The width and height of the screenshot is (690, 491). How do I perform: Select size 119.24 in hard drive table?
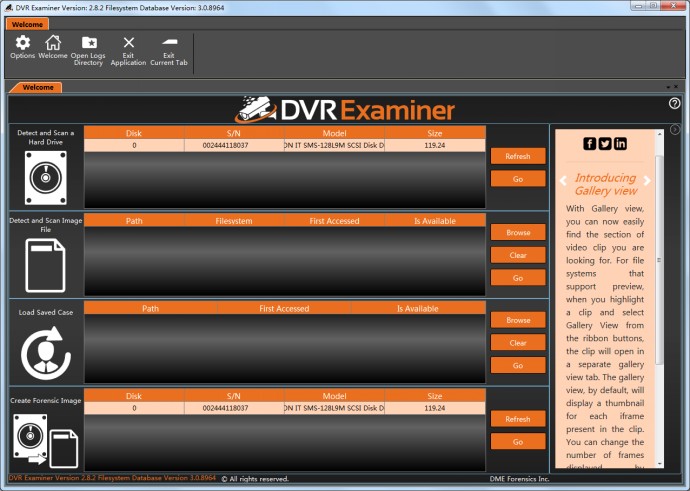click(435, 145)
